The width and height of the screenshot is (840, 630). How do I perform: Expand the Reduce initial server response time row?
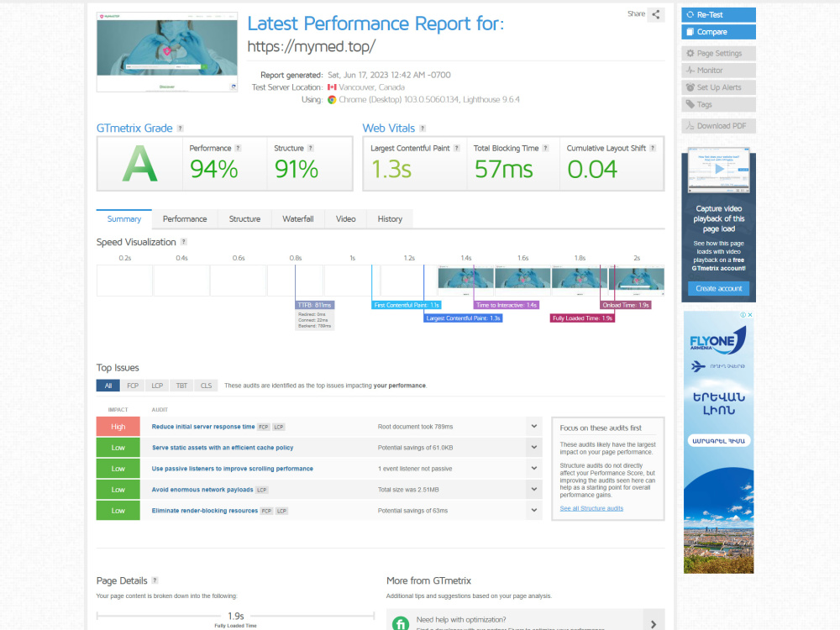(x=534, y=427)
